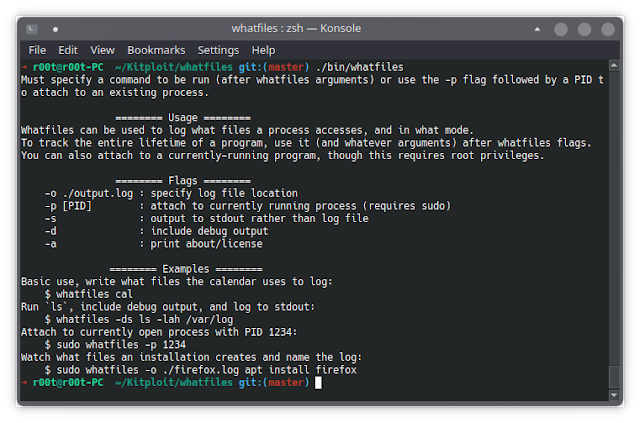Click 'specify log file location' description
The image size is (640, 423).
[224, 194]
